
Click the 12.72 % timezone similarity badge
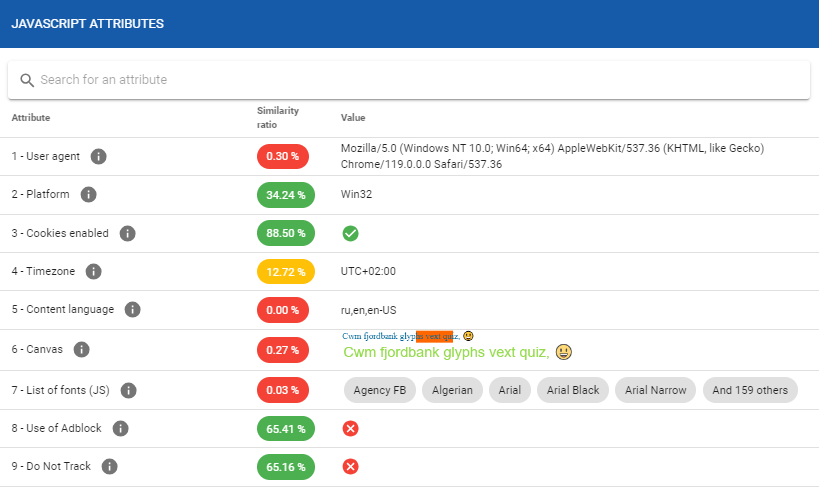(x=286, y=271)
